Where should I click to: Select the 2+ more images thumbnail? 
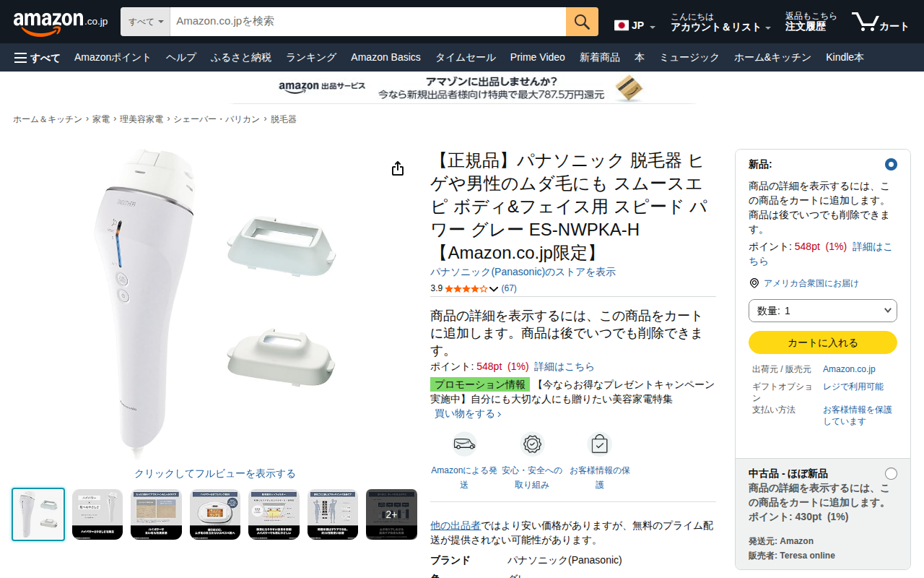point(391,514)
